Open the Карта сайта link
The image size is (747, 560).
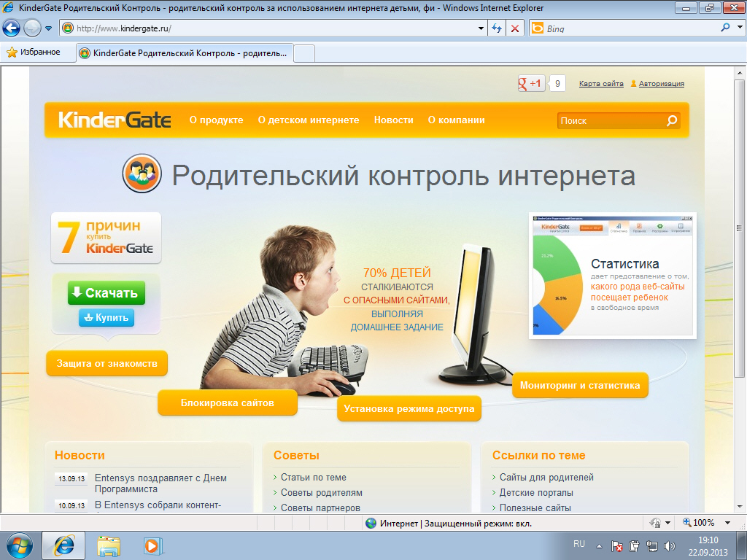(601, 83)
